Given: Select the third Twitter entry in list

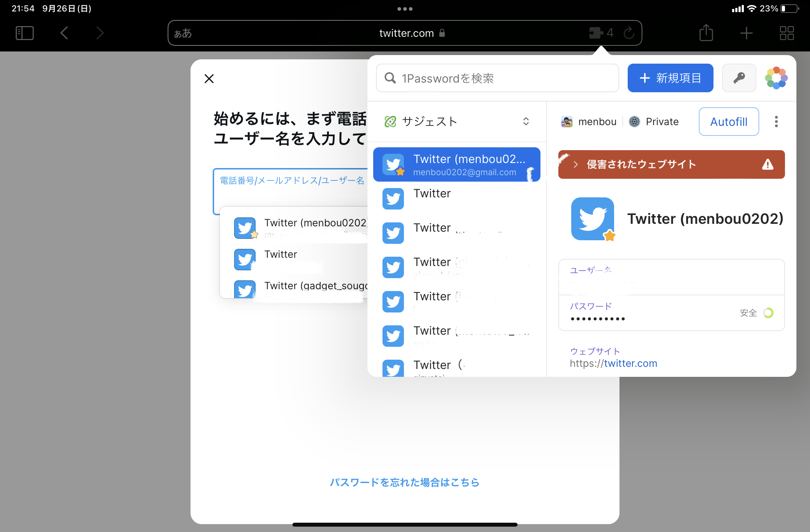Looking at the screenshot, I should 456,233.
